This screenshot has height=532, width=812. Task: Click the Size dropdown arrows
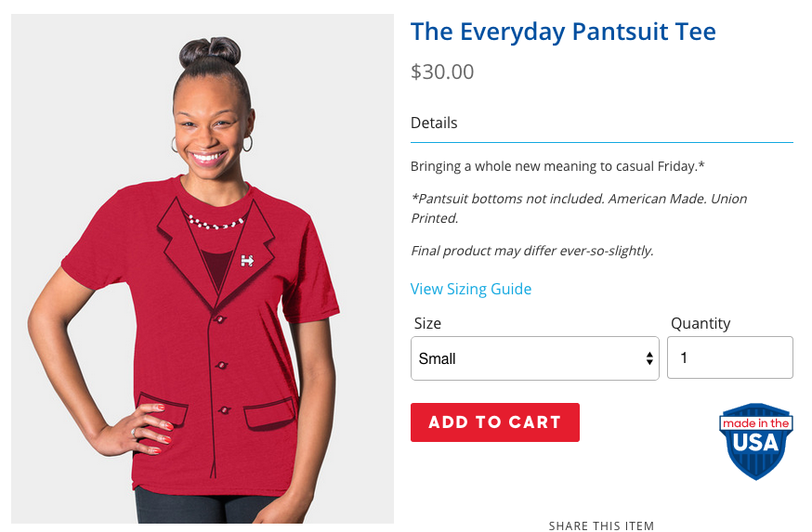(x=648, y=358)
